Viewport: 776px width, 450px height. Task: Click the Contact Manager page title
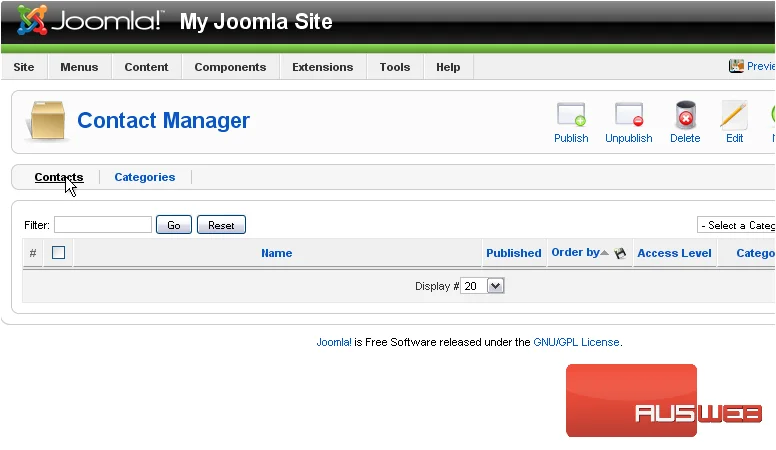pos(163,120)
